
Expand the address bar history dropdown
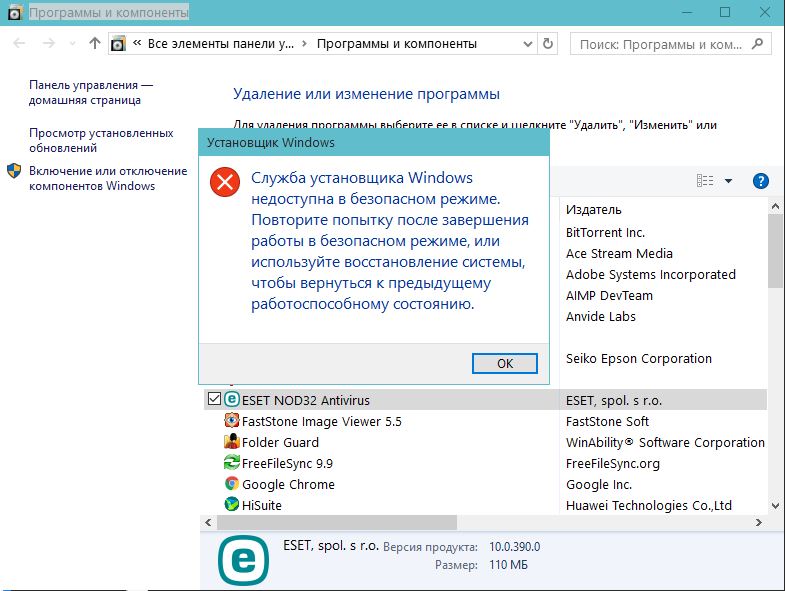tap(528, 44)
